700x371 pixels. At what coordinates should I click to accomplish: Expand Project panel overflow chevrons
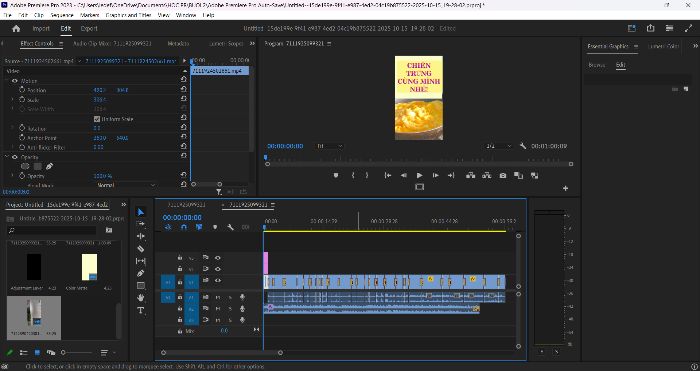click(124, 205)
